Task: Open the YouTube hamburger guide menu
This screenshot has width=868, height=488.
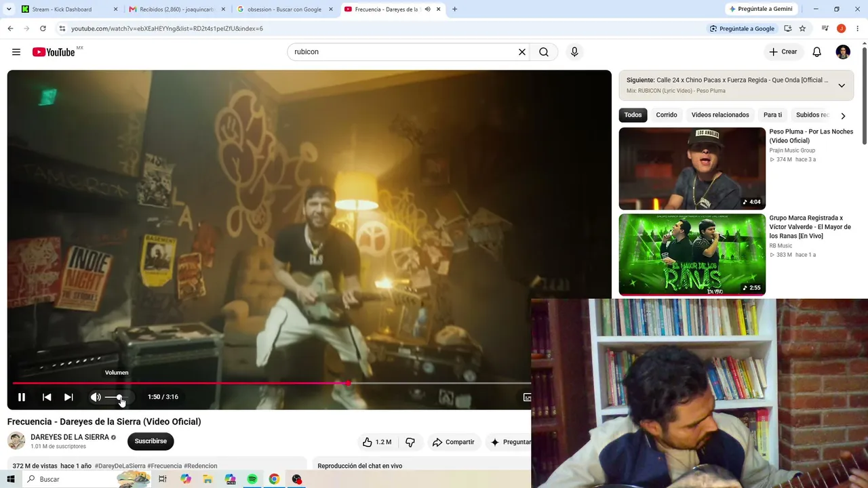Action: click(16, 52)
